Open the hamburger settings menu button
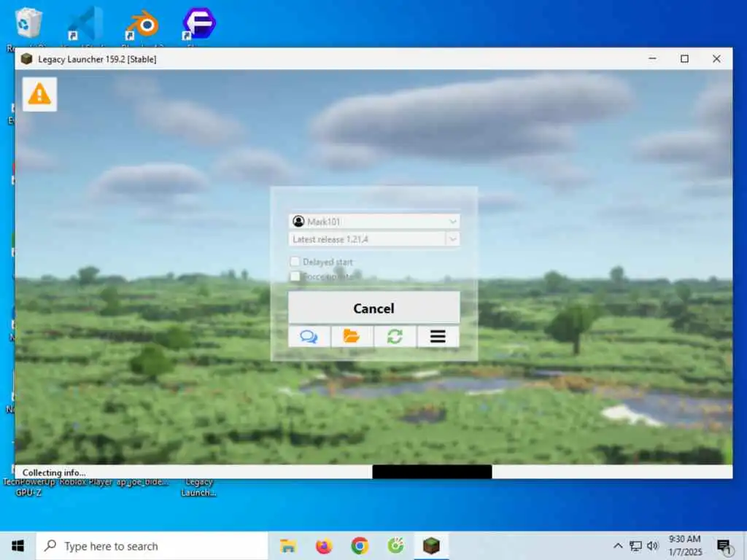747x560 pixels. pyautogui.click(x=438, y=337)
